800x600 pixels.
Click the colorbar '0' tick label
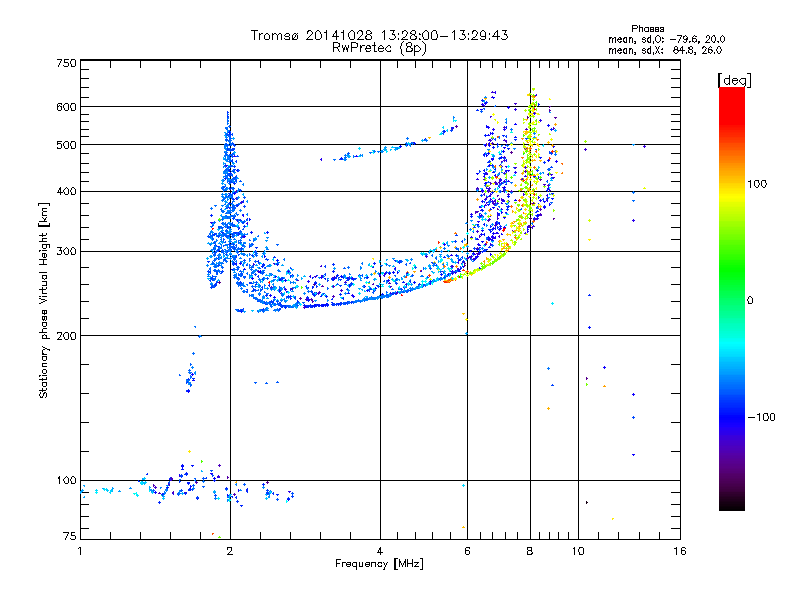[750, 301]
